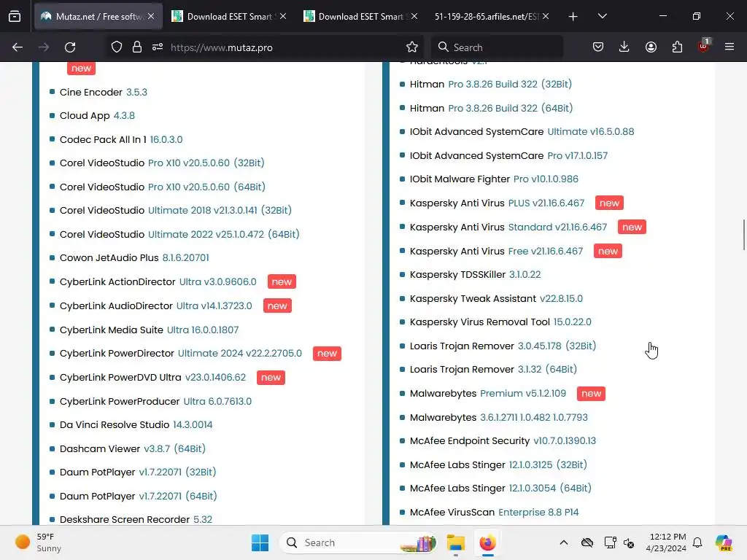Open McAfee VirusScan Enterprise link
747x560 pixels.
[494, 513]
